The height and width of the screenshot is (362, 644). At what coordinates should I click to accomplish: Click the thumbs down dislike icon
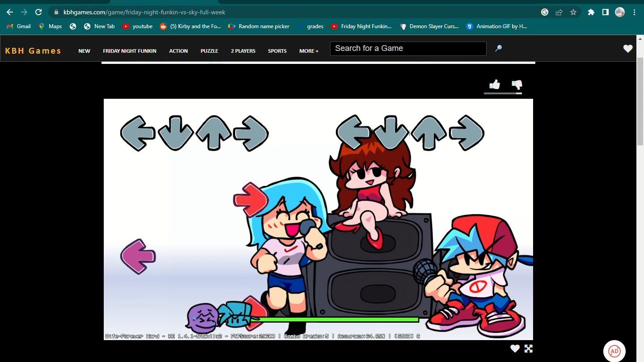point(517,84)
